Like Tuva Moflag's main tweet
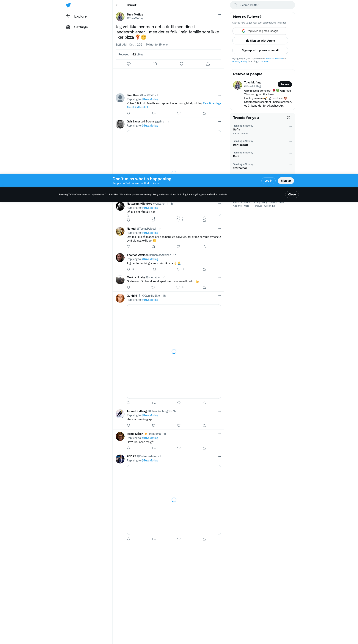 (181, 64)
